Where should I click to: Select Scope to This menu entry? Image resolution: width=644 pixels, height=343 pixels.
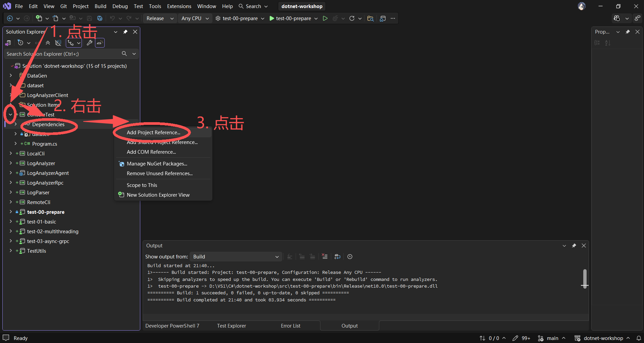click(163, 185)
